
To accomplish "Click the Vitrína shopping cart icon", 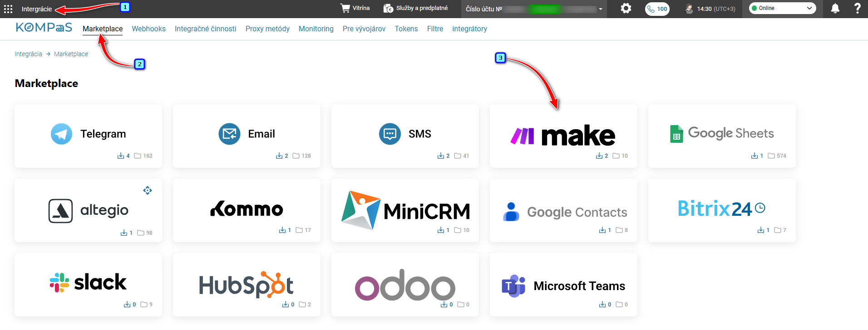I will 345,8.
